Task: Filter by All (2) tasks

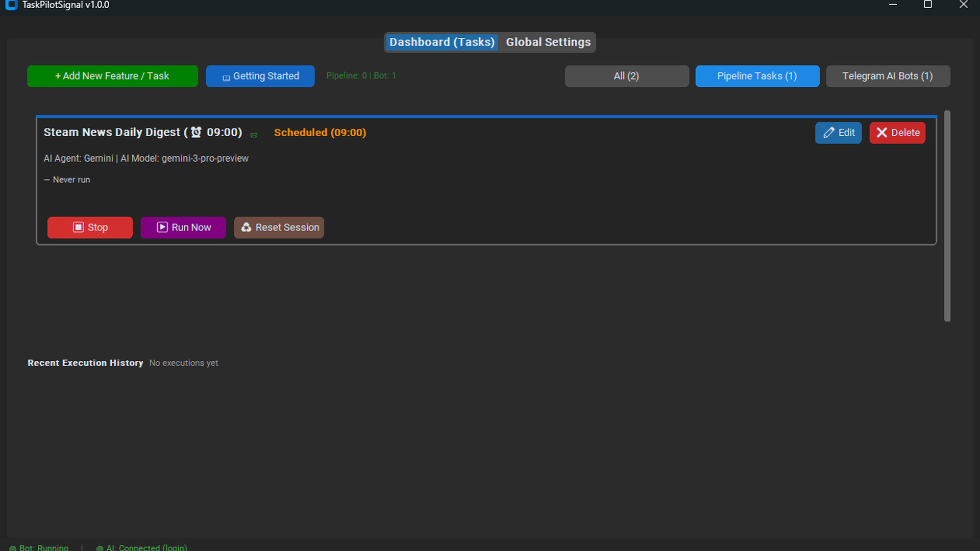Action: 626,76
